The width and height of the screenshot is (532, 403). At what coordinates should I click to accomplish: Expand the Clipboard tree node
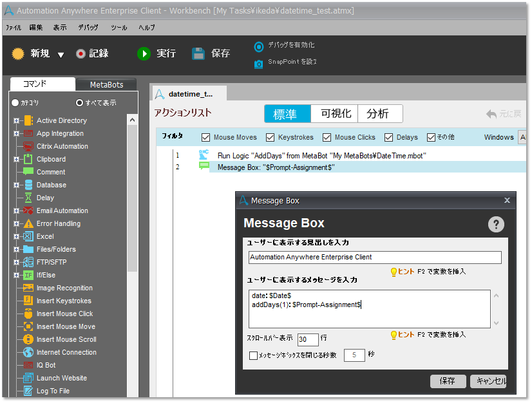(16, 159)
